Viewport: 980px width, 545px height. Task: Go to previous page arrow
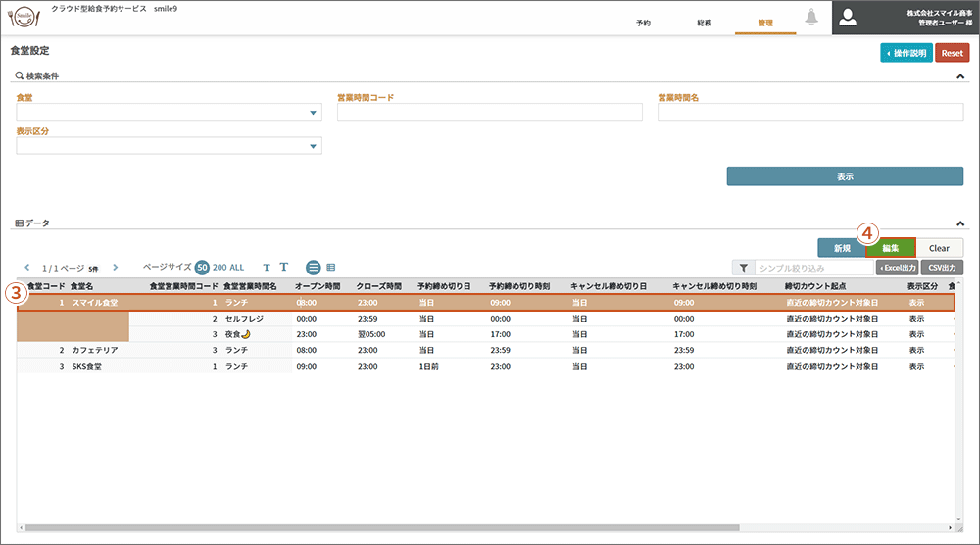pyautogui.click(x=26, y=267)
